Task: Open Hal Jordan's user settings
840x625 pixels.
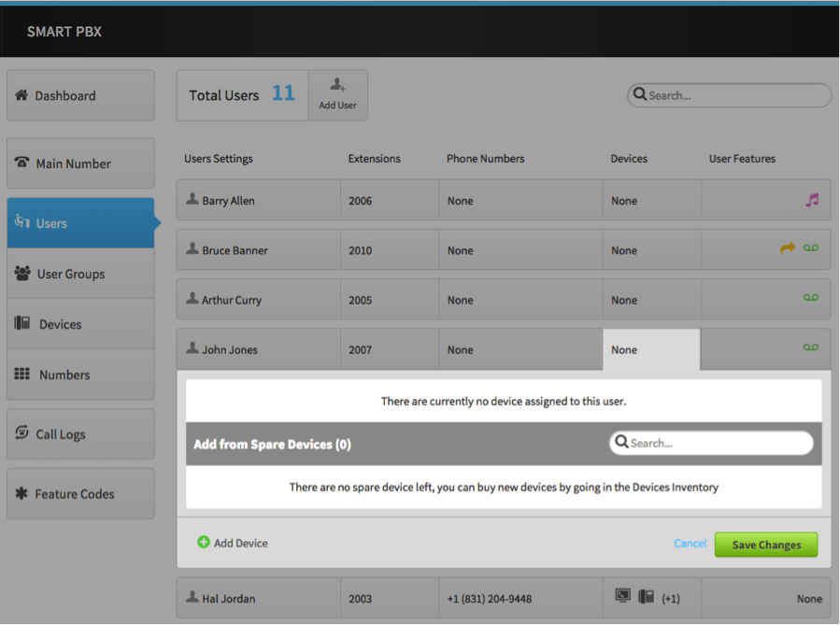Action: point(258,598)
